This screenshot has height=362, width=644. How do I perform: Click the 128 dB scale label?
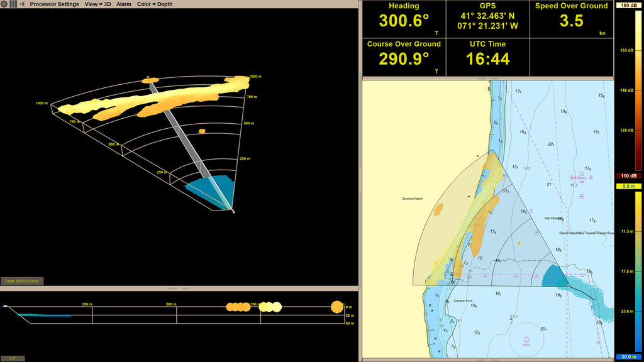click(626, 131)
